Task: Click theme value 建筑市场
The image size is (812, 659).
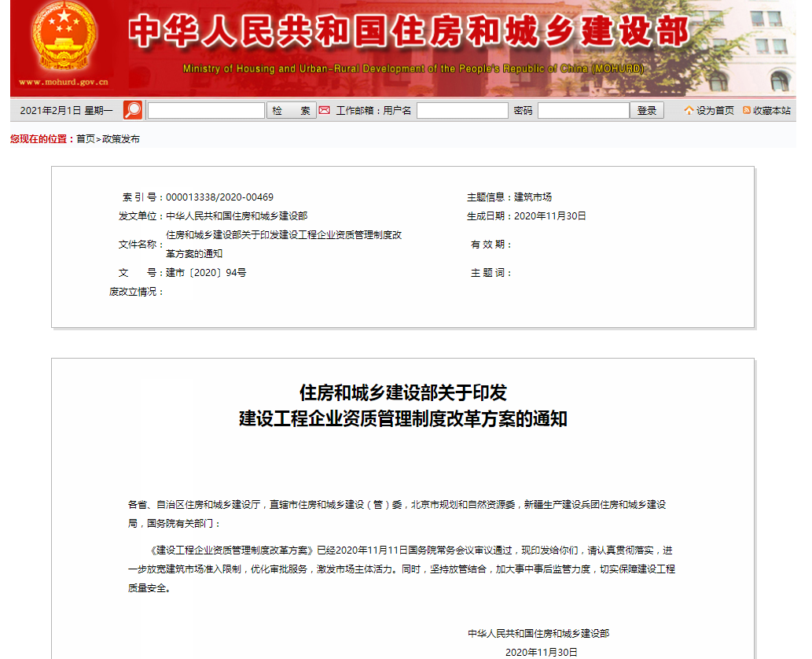Action: pyautogui.click(x=533, y=197)
